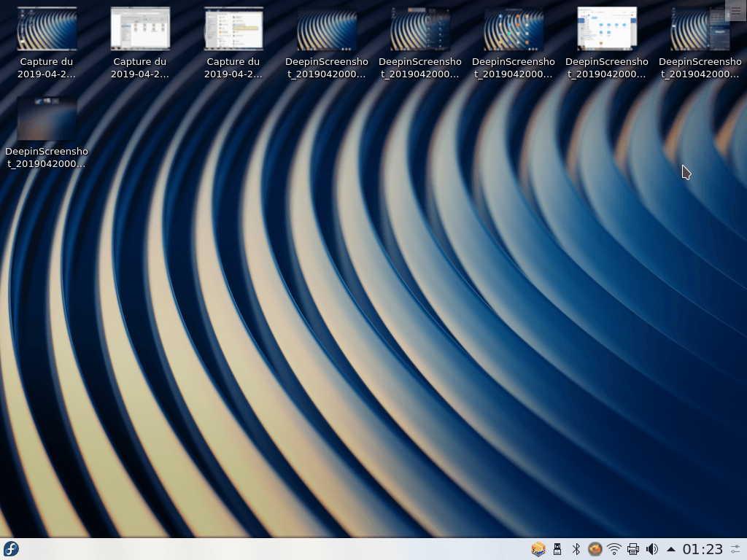
Task: Select DeepinScreenshot file with dark blurred thumbnail
Action: pyautogui.click(x=47, y=133)
